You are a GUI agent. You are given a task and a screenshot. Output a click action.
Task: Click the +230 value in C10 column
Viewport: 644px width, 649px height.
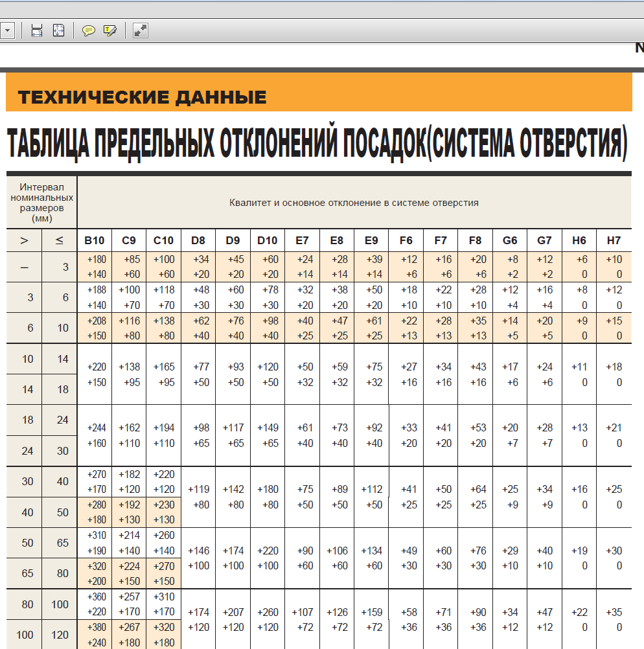[x=164, y=505]
